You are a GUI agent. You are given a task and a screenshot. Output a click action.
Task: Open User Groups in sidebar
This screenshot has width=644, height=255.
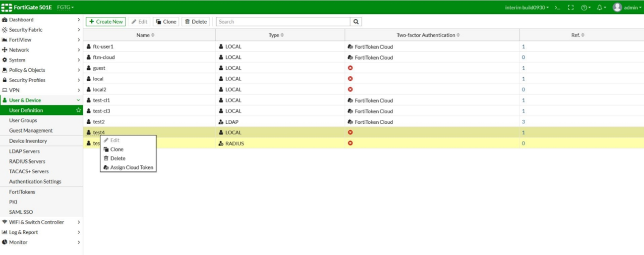(x=23, y=120)
